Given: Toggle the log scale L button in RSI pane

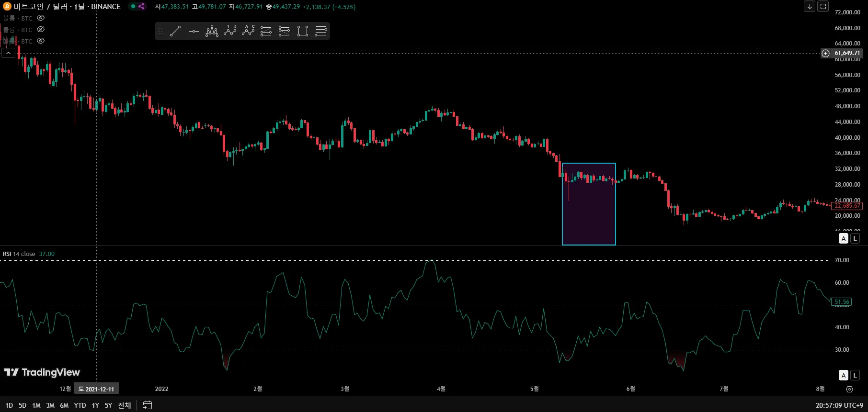Looking at the screenshot, I should coord(855,375).
